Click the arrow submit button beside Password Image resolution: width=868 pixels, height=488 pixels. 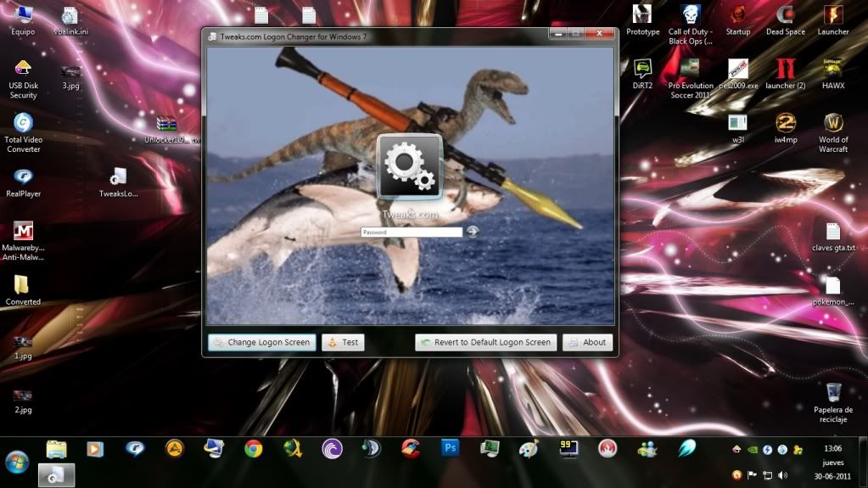tap(473, 232)
